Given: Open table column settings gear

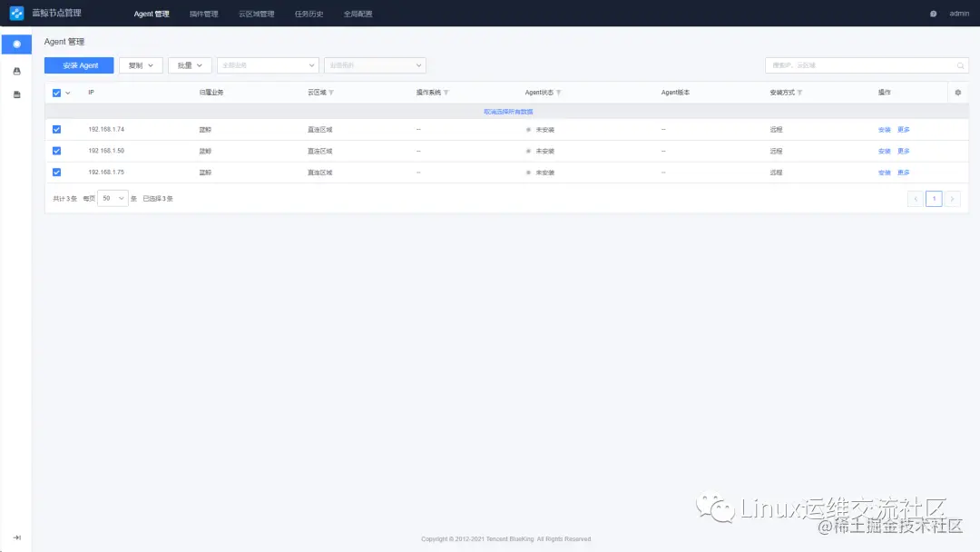Looking at the screenshot, I should coord(957,93).
